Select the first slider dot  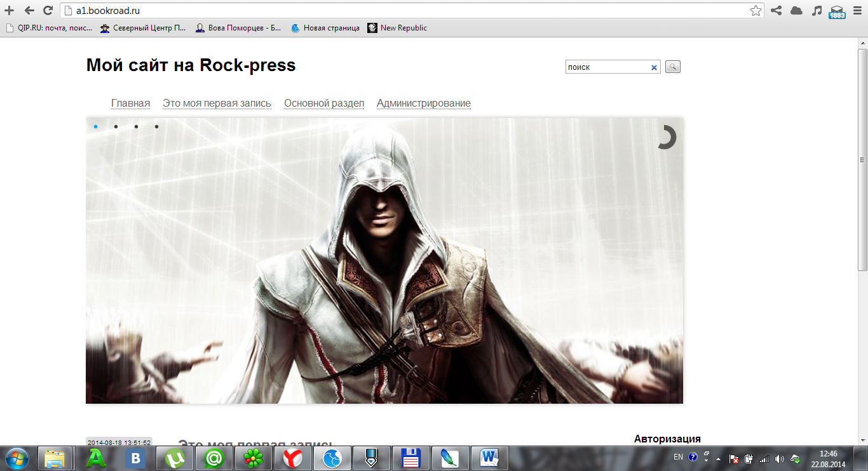pyautogui.click(x=95, y=126)
